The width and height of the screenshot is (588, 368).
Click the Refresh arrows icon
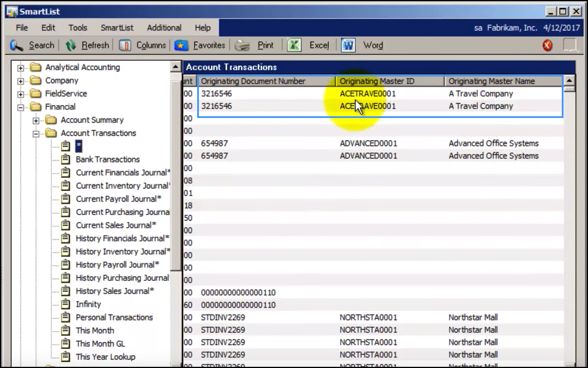tap(71, 46)
